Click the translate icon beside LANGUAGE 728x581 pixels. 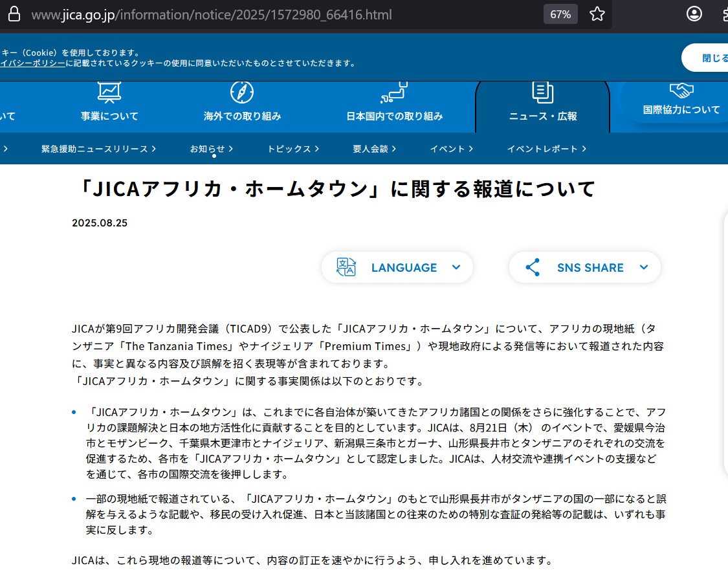point(346,267)
